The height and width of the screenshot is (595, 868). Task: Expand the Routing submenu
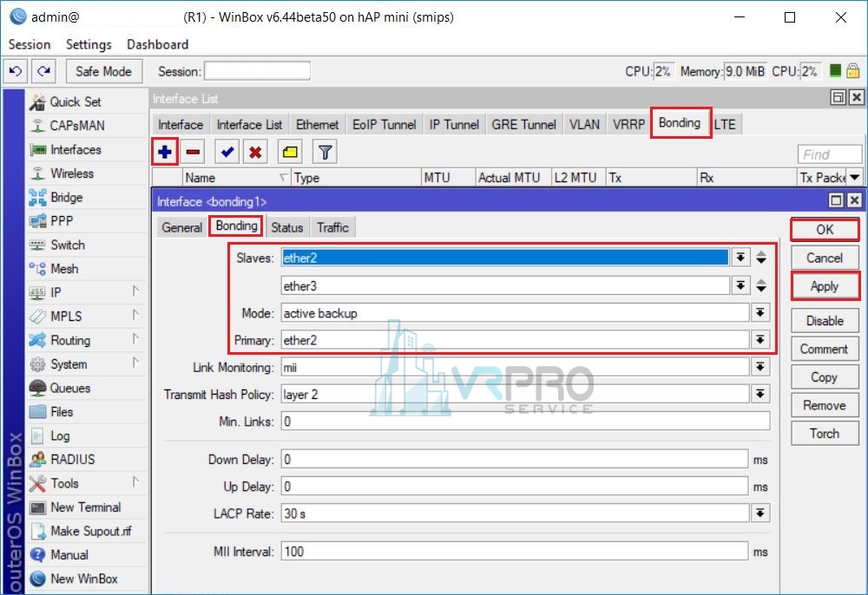click(x=135, y=339)
